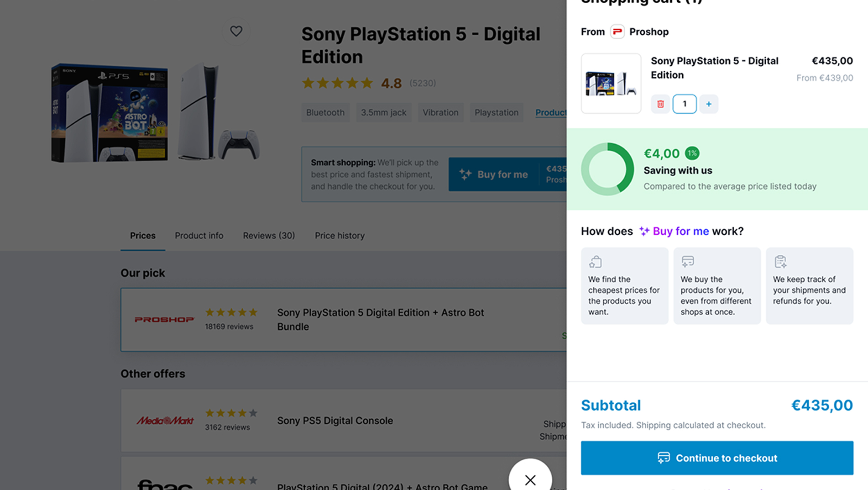
Task: Click the purchase card icon in the second info card
Action: 687,262
